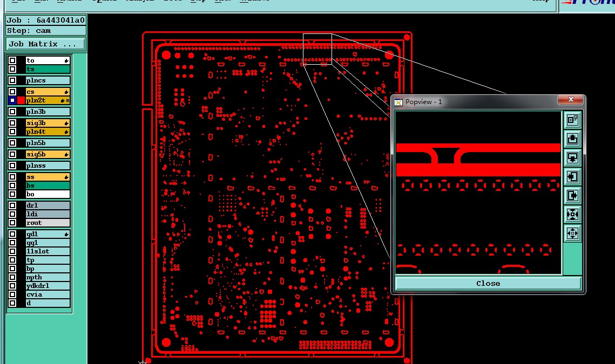This screenshot has height=364, width=615.
Task: Select the 'pln5b' layer name
Action: 48,143
